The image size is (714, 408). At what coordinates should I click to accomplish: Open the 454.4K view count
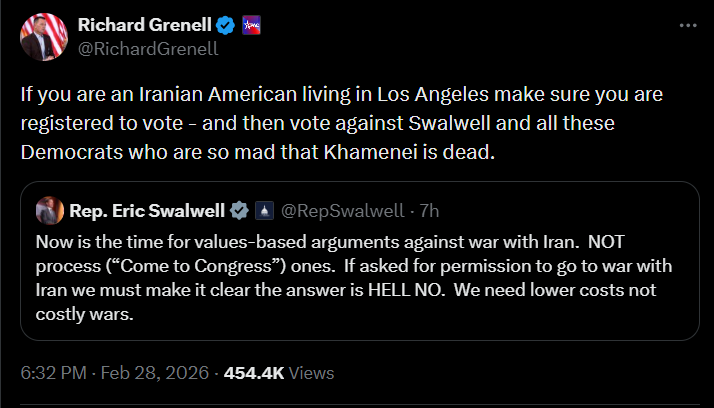tap(254, 372)
